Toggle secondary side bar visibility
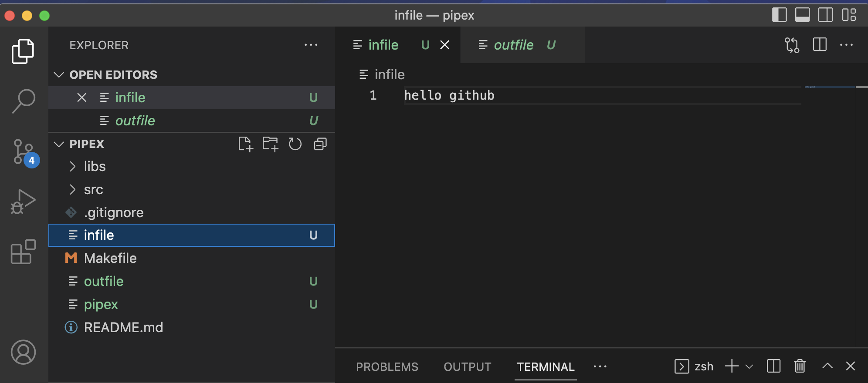 click(825, 15)
